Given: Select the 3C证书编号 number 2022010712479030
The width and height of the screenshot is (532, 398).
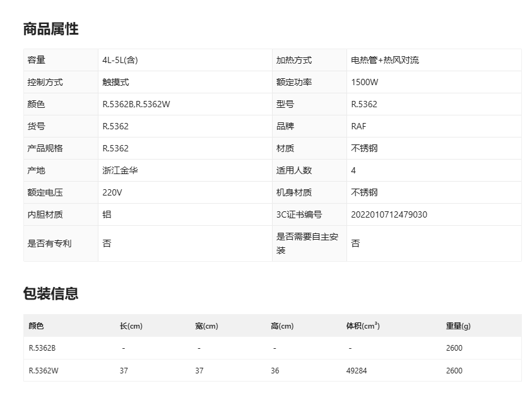Looking at the screenshot, I should (389, 214).
